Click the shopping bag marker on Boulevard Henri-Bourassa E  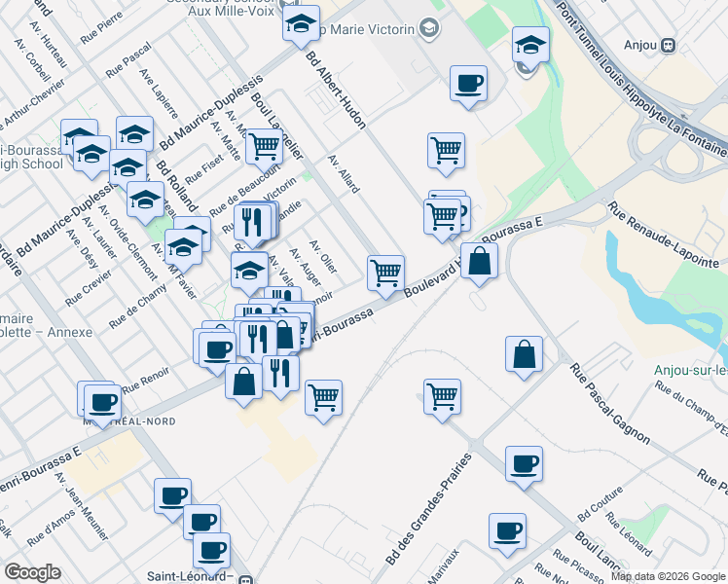[x=480, y=264]
